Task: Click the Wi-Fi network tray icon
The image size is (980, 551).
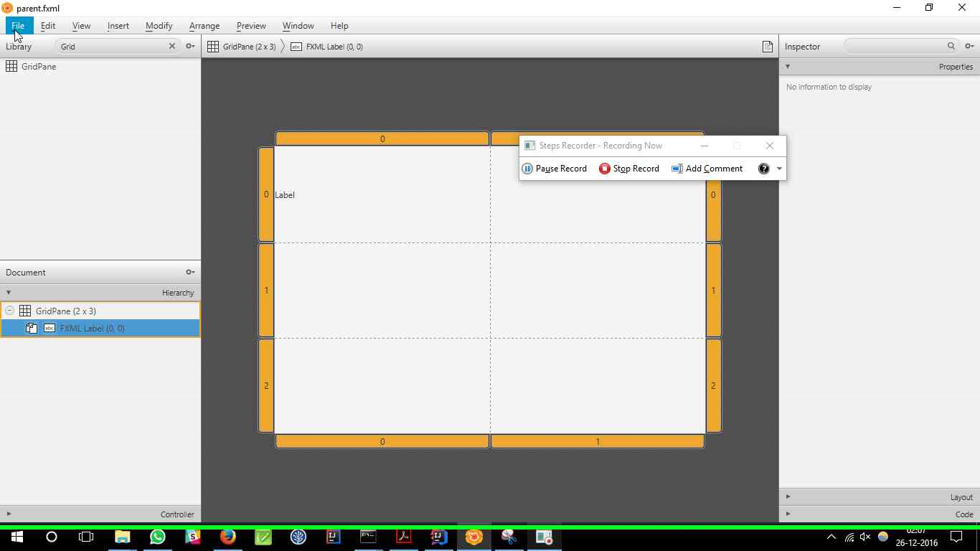Action: click(x=849, y=537)
